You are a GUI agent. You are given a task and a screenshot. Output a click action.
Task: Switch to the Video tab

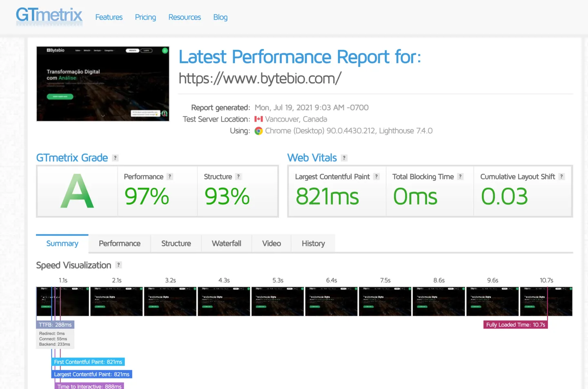click(x=272, y=244)
